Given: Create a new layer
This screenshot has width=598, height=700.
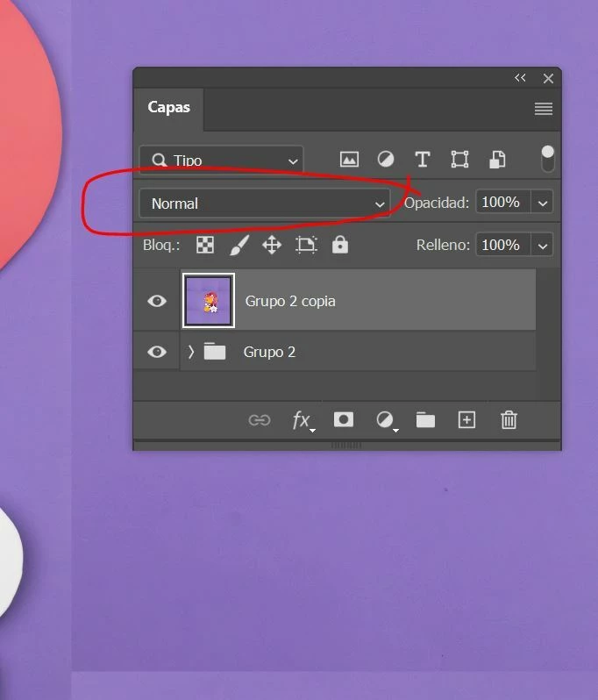Looking at the screenshot, I should click(466, 420).
